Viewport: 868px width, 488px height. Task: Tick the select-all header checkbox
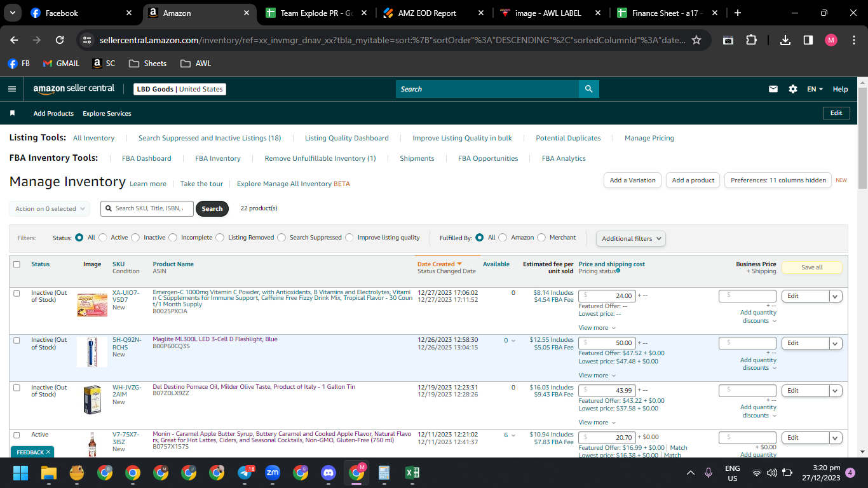point(17,264)
